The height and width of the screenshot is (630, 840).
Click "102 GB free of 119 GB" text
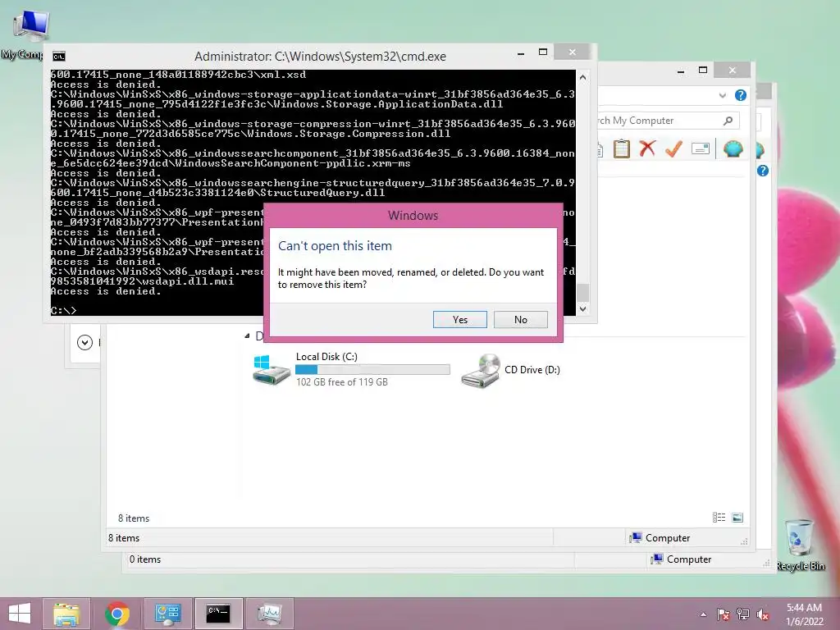(x=342, y=382)
